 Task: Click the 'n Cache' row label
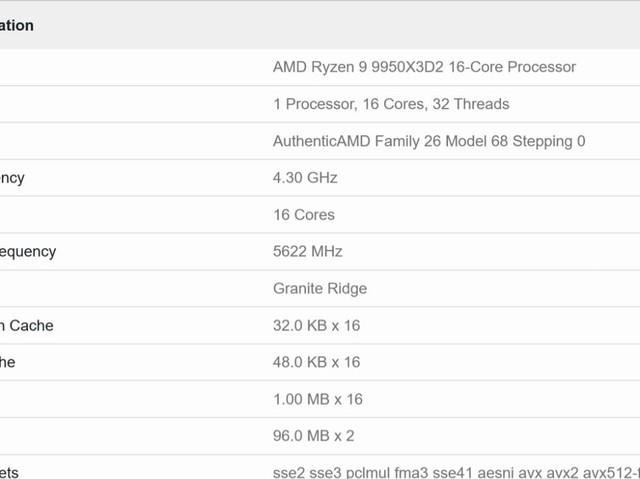[27, 326]
